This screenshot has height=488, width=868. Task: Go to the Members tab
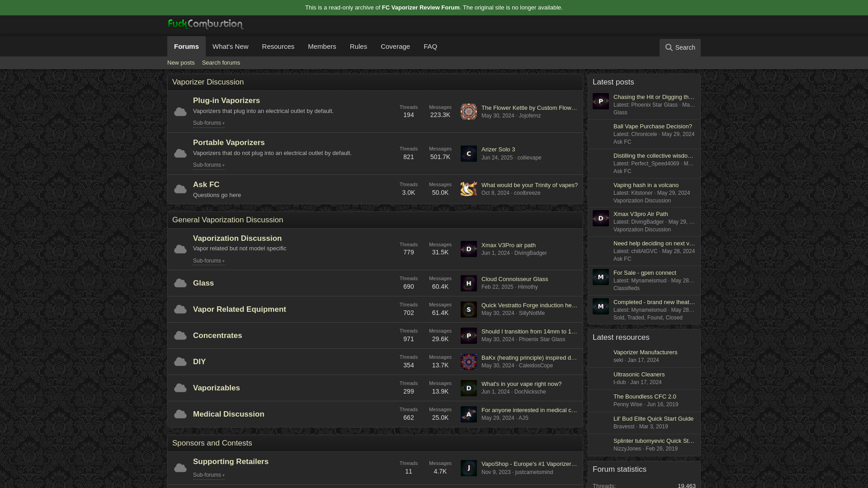(321, 47)
